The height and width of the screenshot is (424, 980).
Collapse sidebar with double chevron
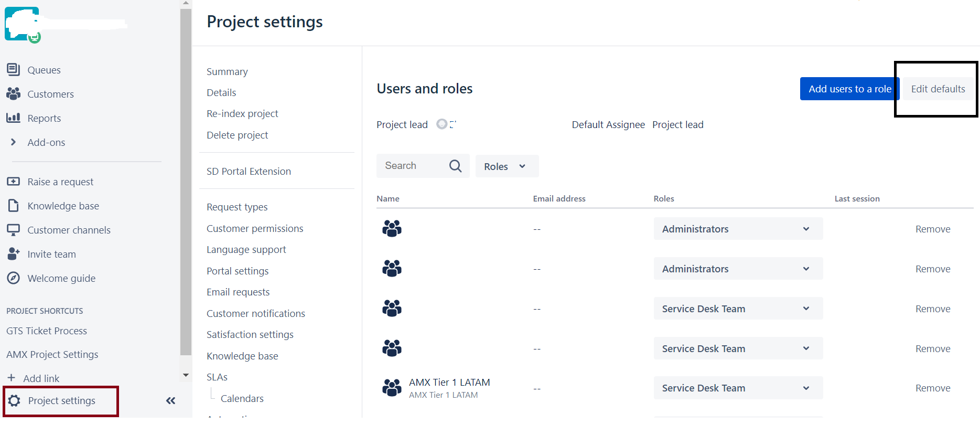170,401
